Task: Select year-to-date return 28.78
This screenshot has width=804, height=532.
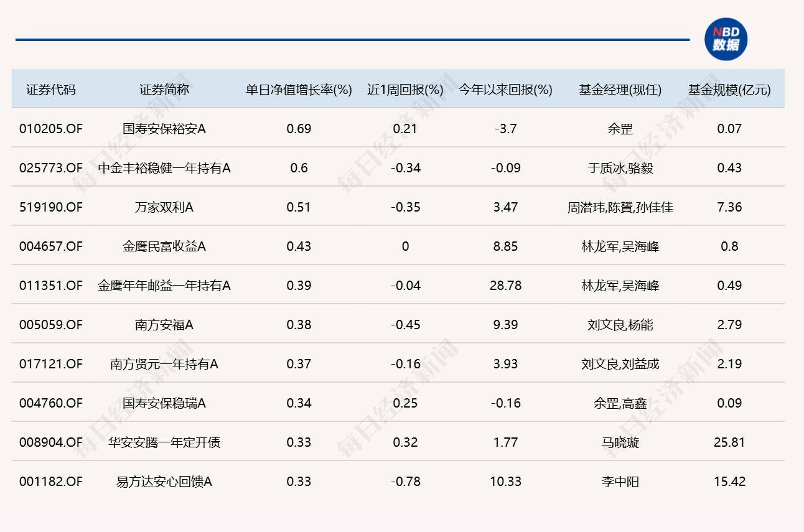Action: point(505,286)
